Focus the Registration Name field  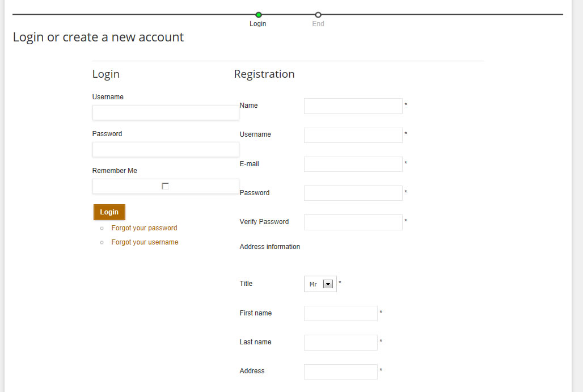coord(353,106)
